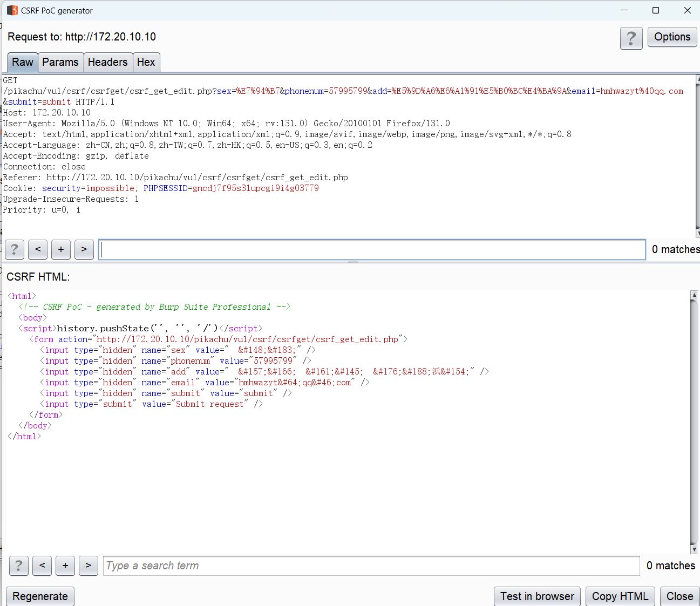
Task: Go to next match in CSRF HTML search
Action: point(89,566)
